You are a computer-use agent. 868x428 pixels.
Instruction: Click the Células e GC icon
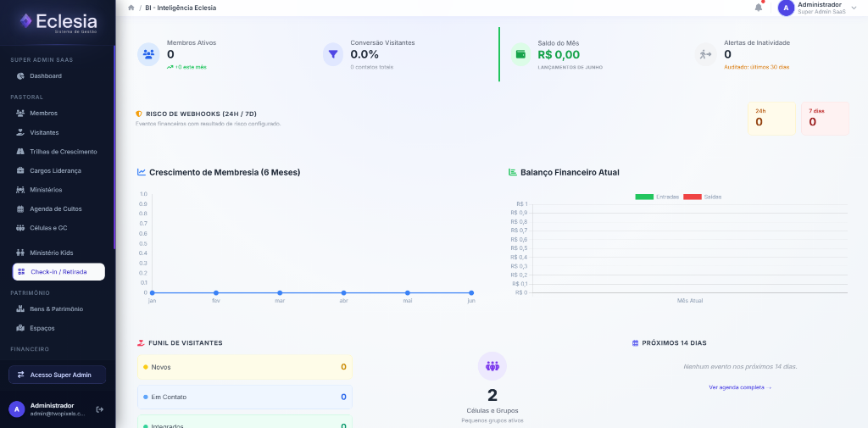20,228
